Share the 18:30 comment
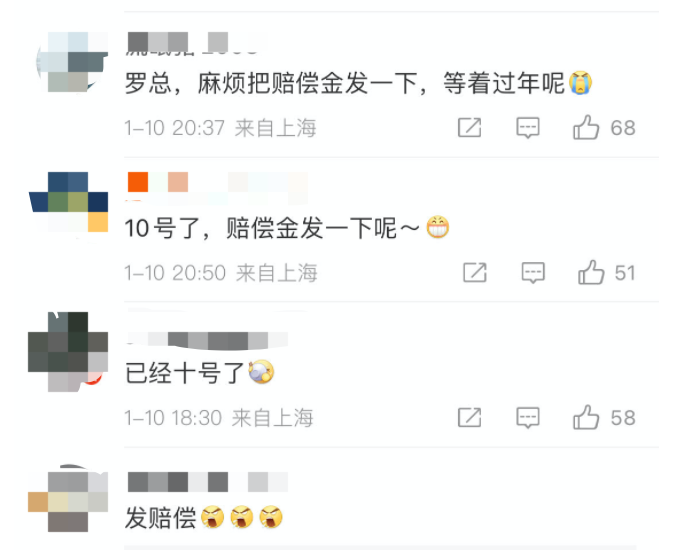674x550 pixels. tap(469, 418)
